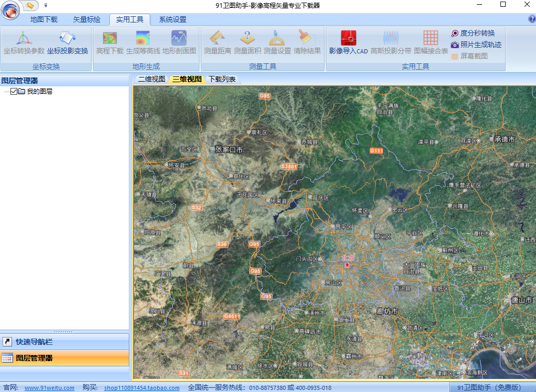Select the 生成等高线 contour tool

[143, 43]
